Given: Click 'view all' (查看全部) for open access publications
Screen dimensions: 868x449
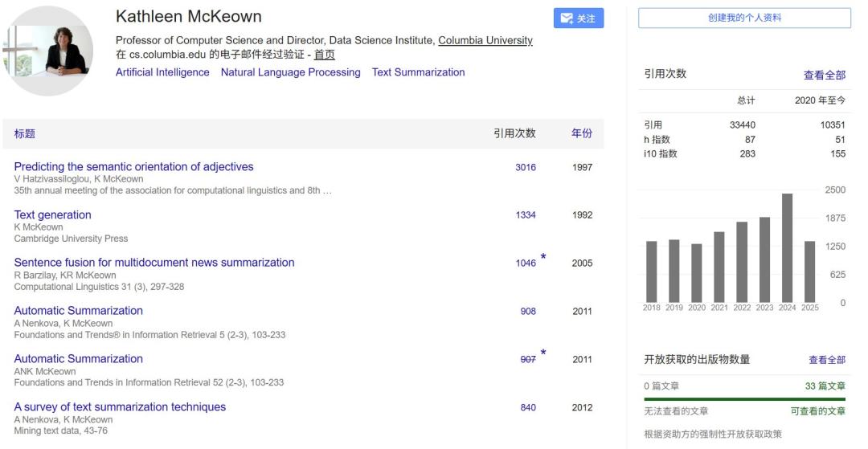Looking at the screenshot, I should point(827,360).
